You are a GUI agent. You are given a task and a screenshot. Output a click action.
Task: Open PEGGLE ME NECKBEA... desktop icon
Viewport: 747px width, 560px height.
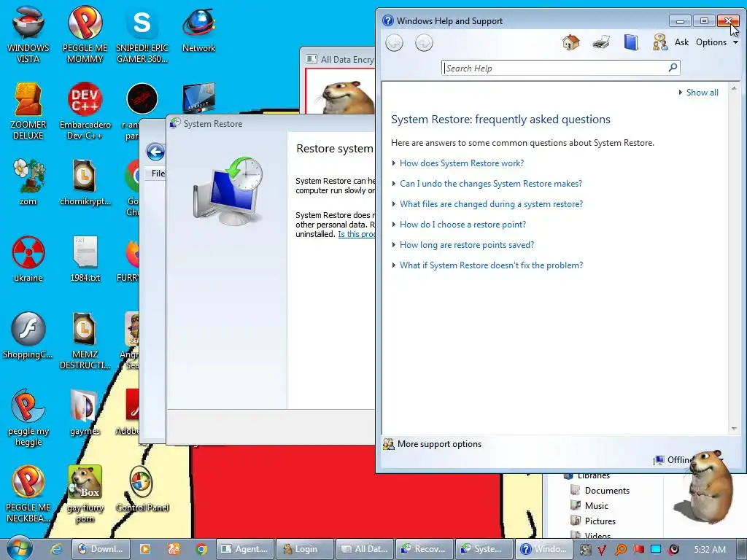(28, 494)
